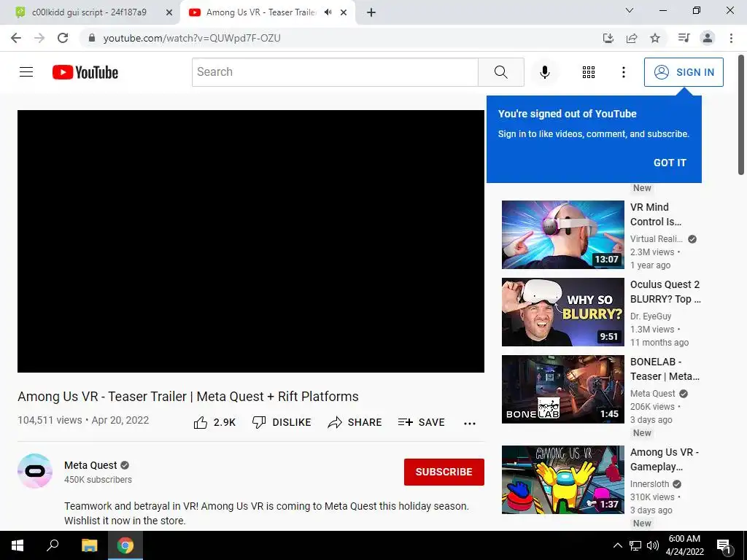The image size is (747, 560).
Task: Reload the YouTube page
Action: [63, 38]
